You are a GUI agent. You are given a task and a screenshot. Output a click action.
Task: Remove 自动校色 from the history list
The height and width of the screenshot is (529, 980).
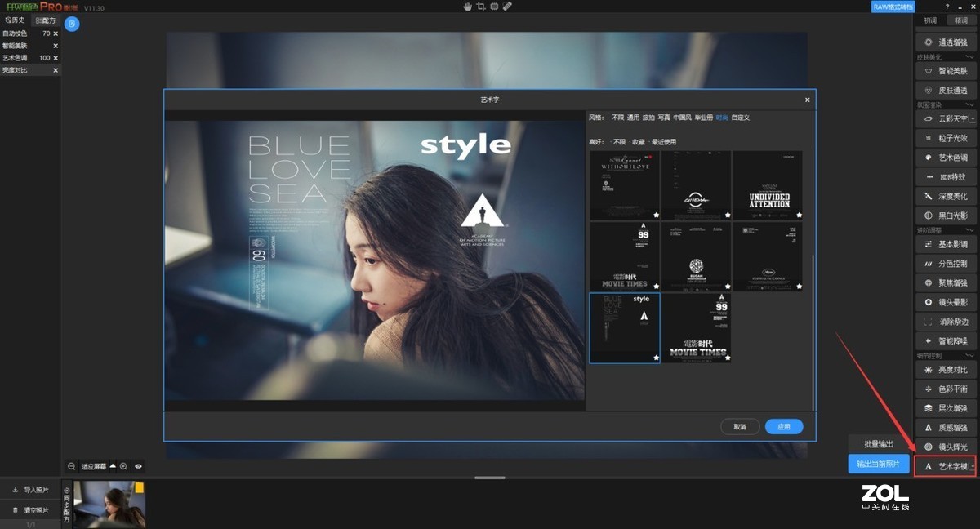(x=56, y=33)
